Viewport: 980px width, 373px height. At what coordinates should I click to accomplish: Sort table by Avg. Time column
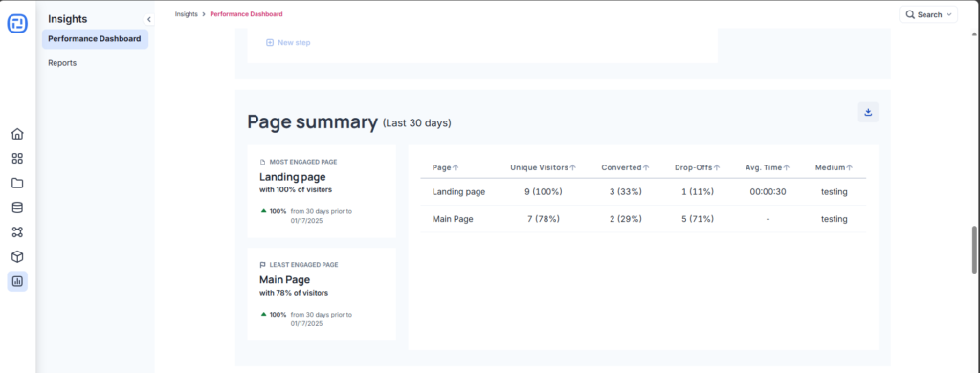pos(787,167)
